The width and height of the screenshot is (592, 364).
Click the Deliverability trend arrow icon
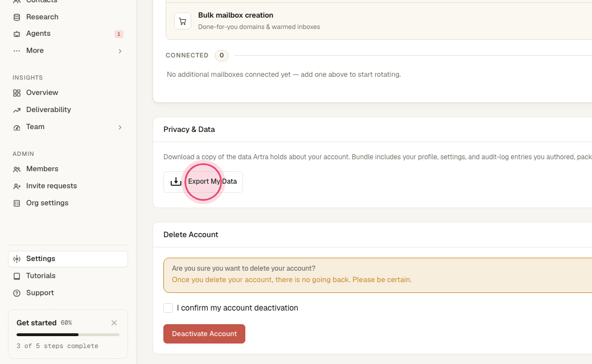[x=17, y=110]
